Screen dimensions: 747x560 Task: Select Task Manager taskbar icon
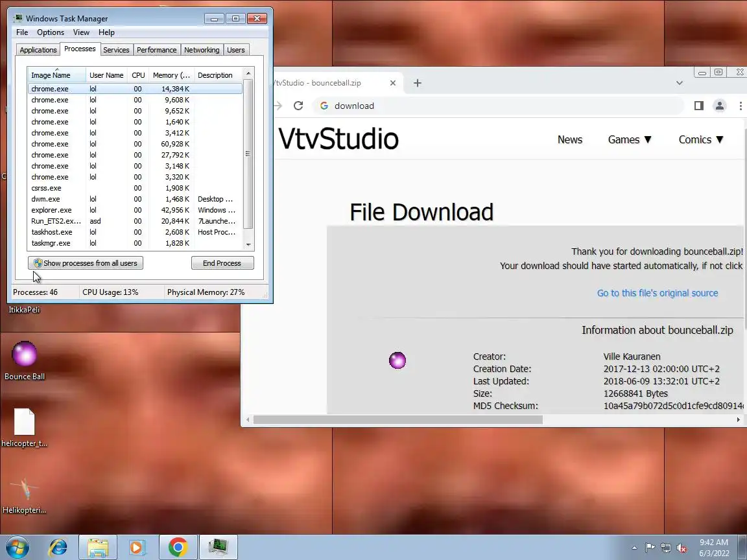coord(218,547)
